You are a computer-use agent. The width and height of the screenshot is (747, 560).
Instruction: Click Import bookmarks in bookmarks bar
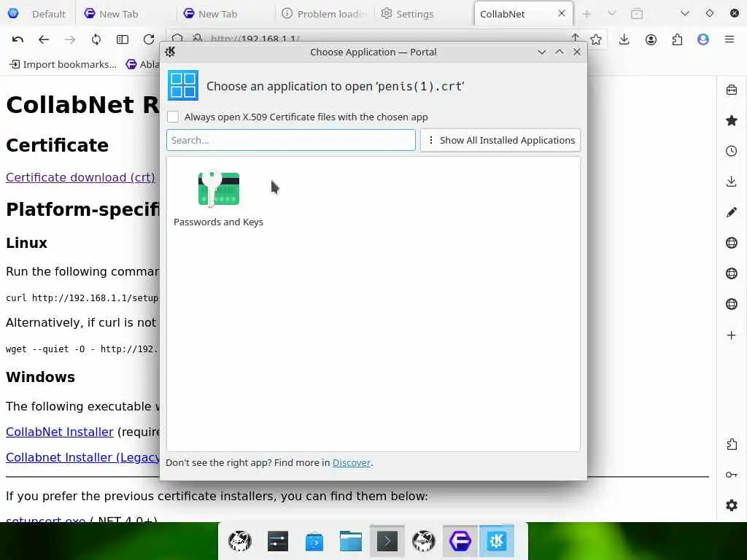(63, 64)
